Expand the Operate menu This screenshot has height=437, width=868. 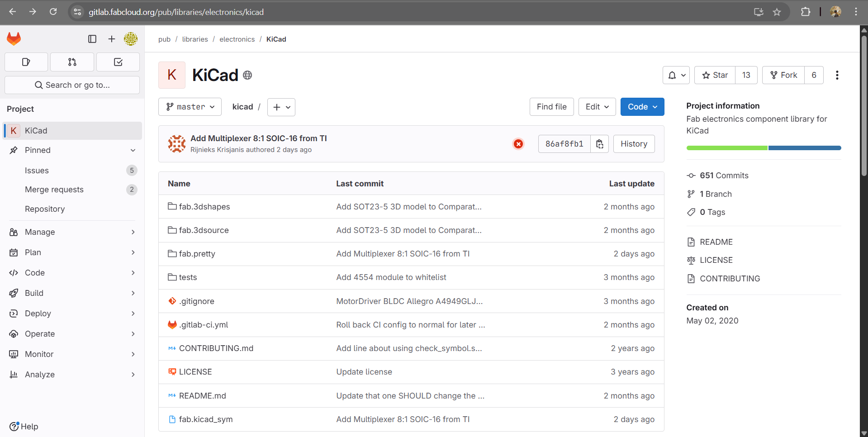point(72,334)
